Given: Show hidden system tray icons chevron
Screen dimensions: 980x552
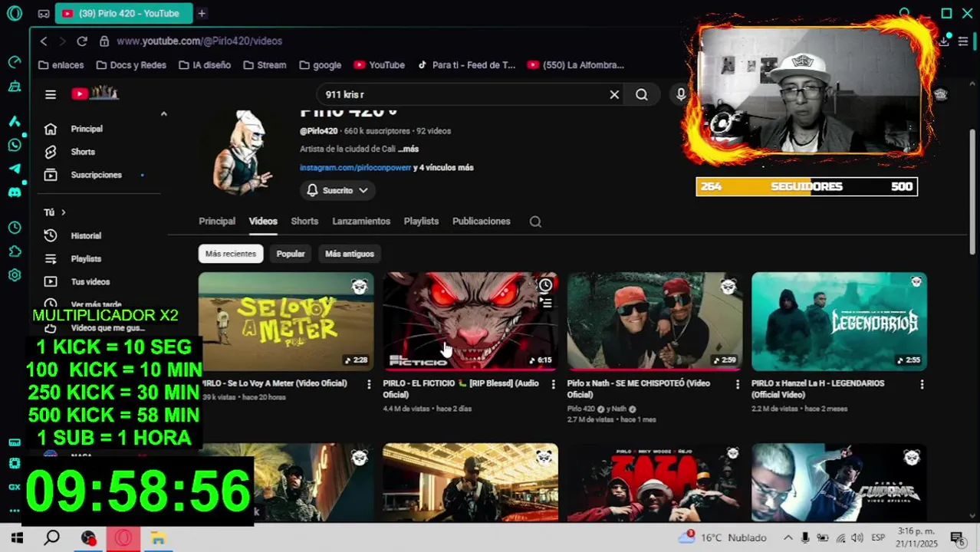Looking at the screenshot, I should pyautogui.click(x=788, y=537).
